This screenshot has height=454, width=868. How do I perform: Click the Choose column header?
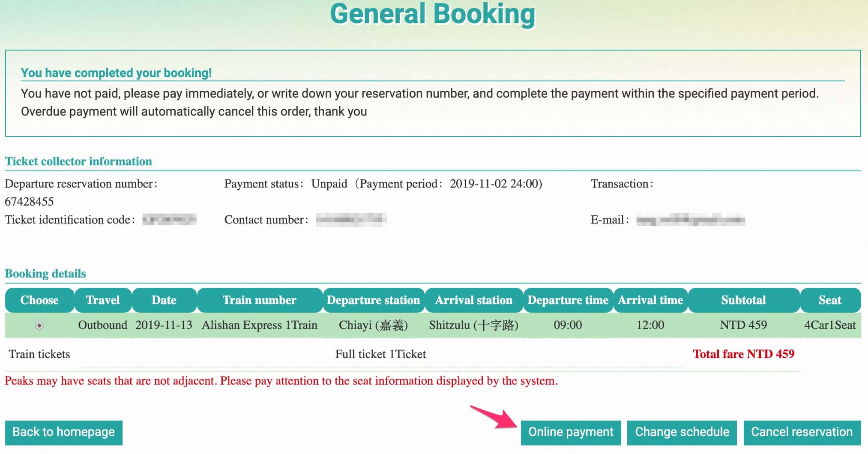[39, 300]
